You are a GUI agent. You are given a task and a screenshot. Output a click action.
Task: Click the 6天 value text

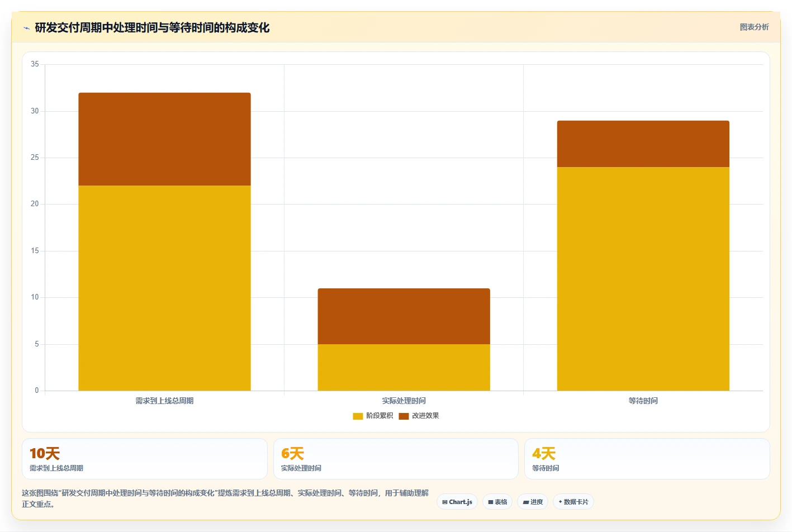(x=292, y=453)
